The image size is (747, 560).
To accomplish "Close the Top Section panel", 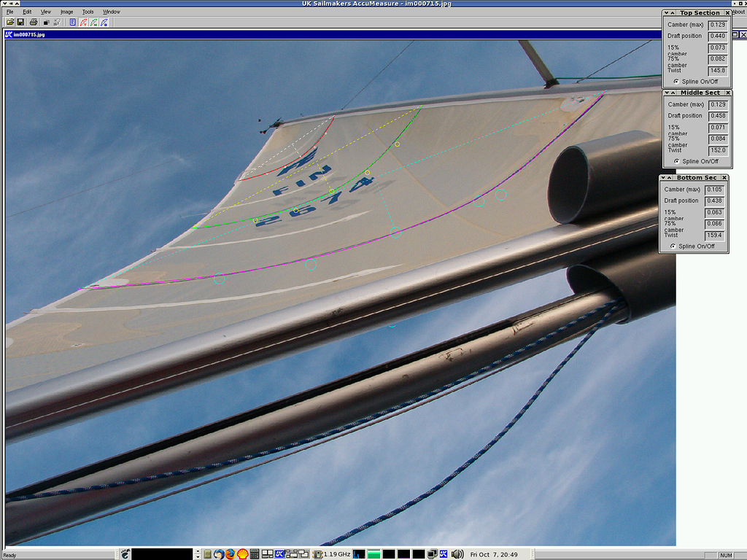I will (x=727, y=13).
